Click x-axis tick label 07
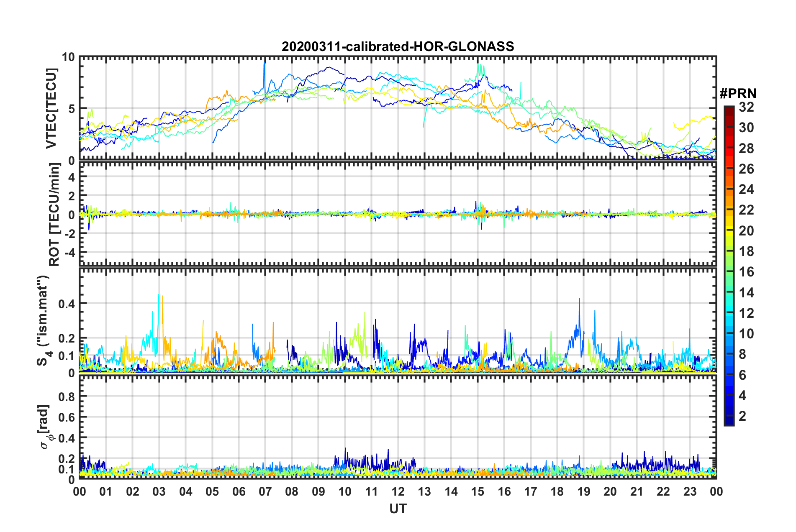 tap(265, 491)
